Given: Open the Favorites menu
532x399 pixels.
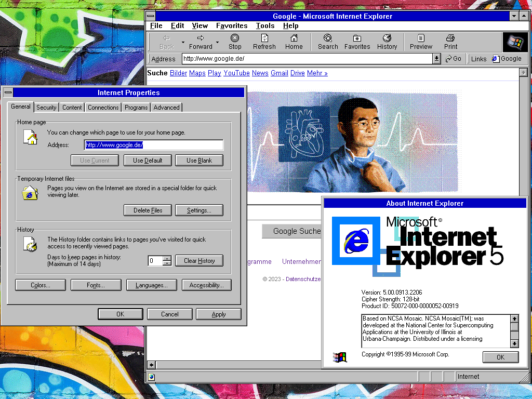Looking at the screenshot, I should pos(232,26).
